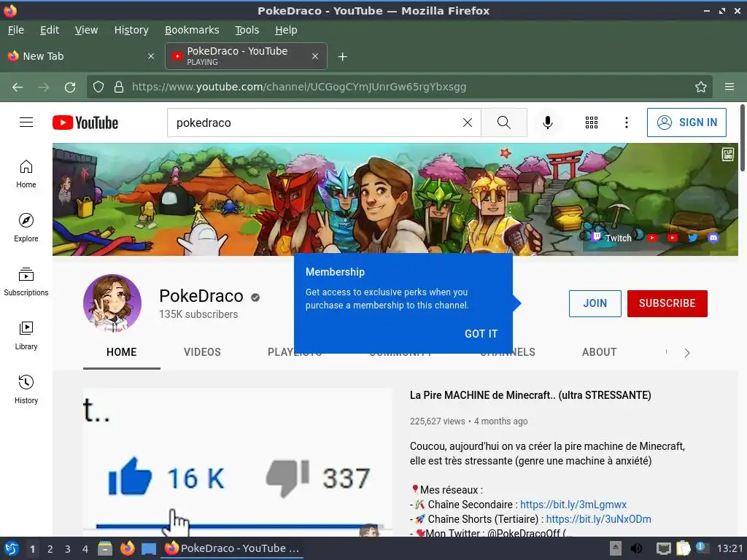Reload the page in Firefox
The width and height of the screenshot is (747, 560).
70,87
